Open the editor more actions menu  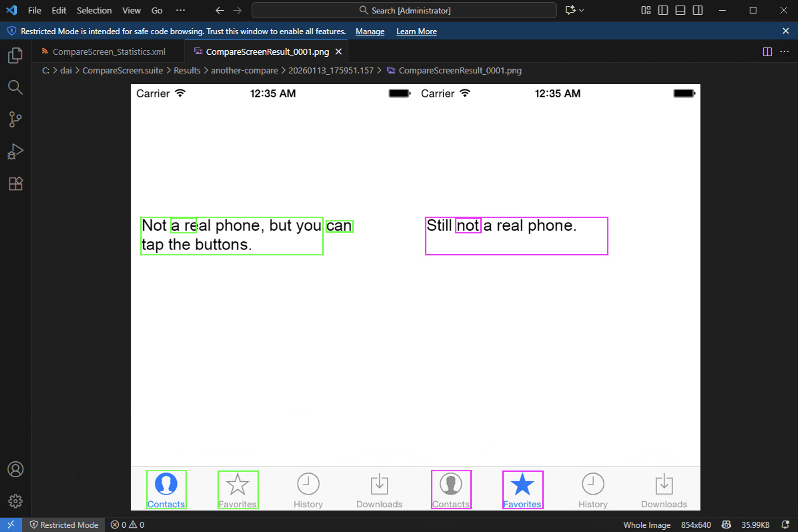click(785, 52)
